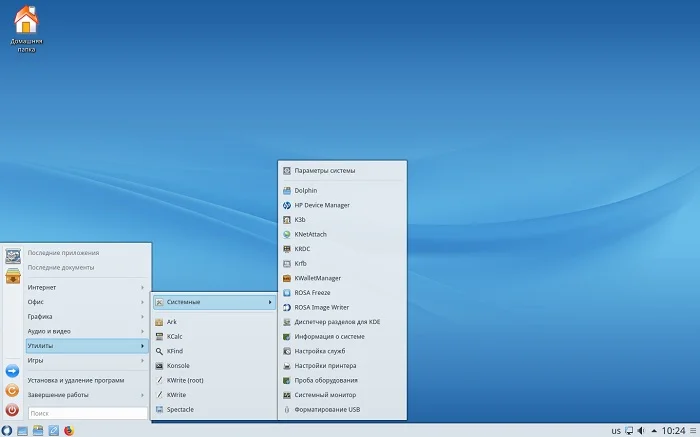700x437 pixels.
Task: Click the Поиск search field
Action: [x=86, y=412]
